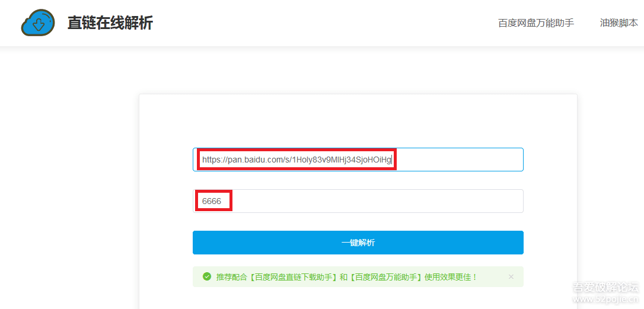Open the 百度网盘万能助手 navigation link
This screenshot has width=644, height=309.
535,23
